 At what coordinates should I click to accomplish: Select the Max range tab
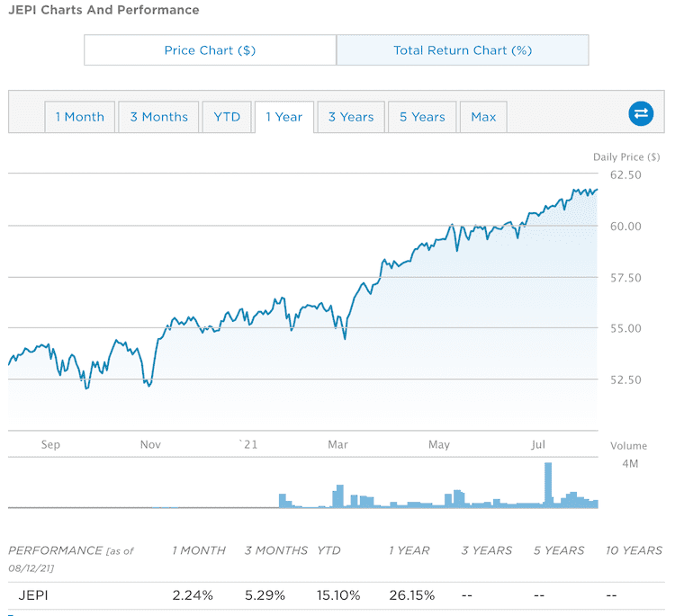coord(483,117)
